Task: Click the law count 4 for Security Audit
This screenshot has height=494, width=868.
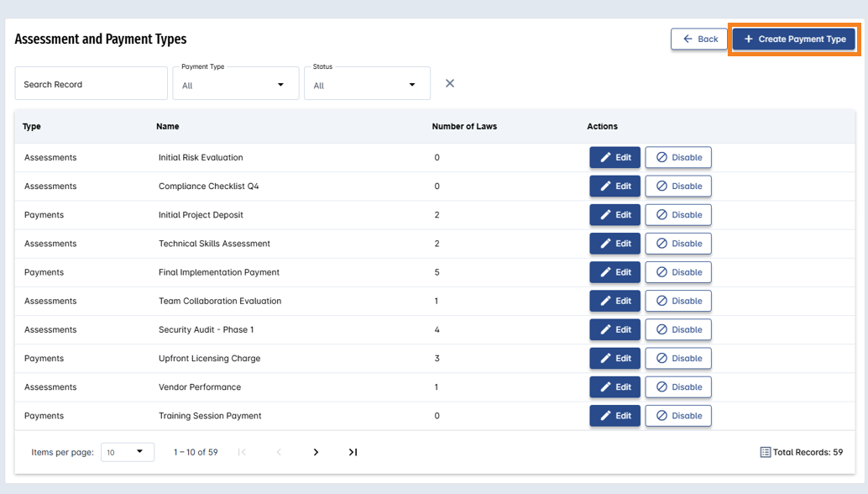Action: (437, 329)
